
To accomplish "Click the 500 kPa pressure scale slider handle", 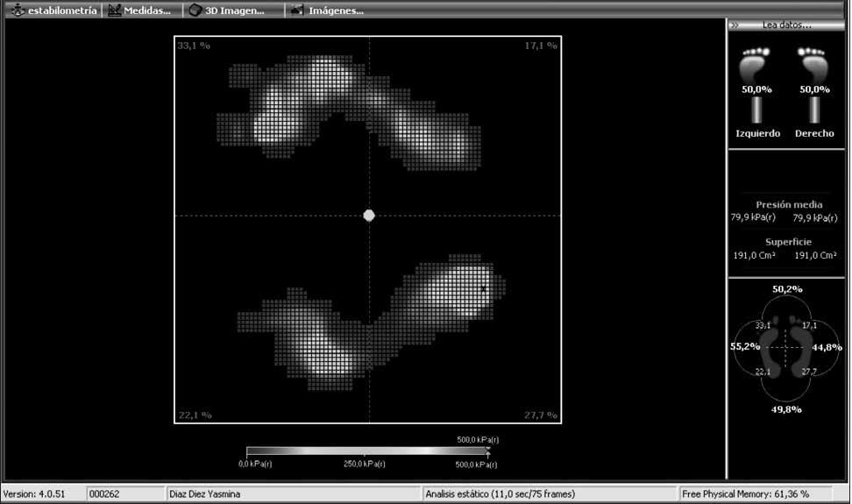I will click(x=488, y=452).
